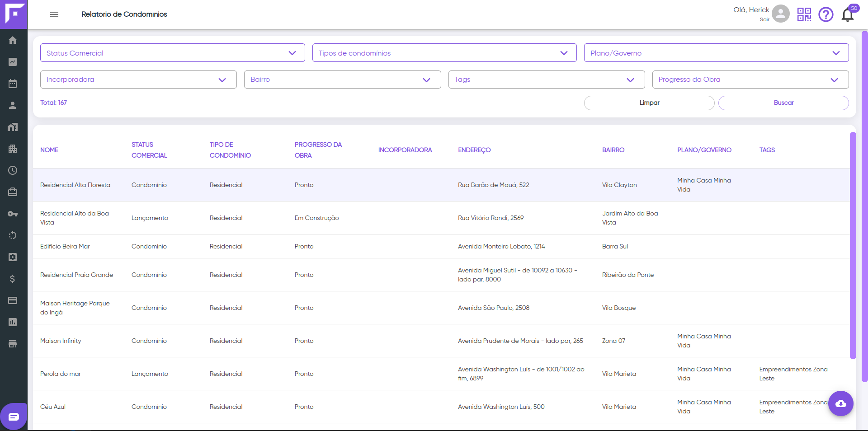Click Avenida São Paulo, 2508 address
868x431 pixels.
[493, 308]
